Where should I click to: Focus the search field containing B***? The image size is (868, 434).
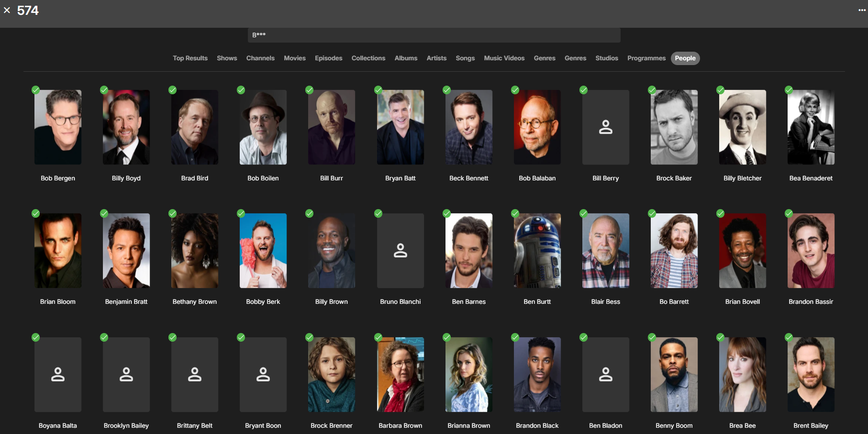(x=434, y=35)
